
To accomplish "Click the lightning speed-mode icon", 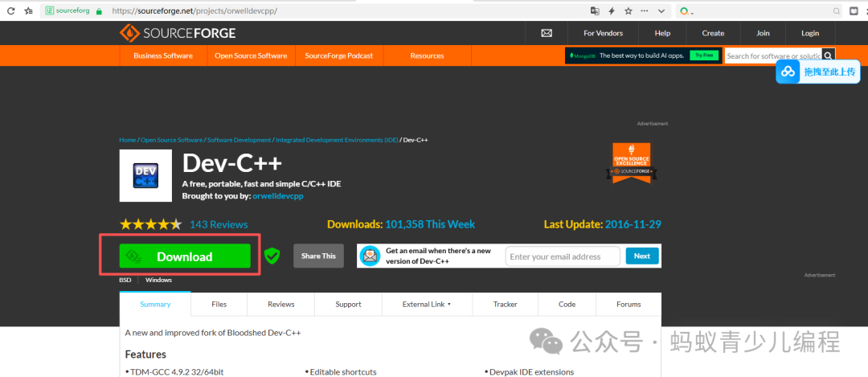I will (612, 10).
